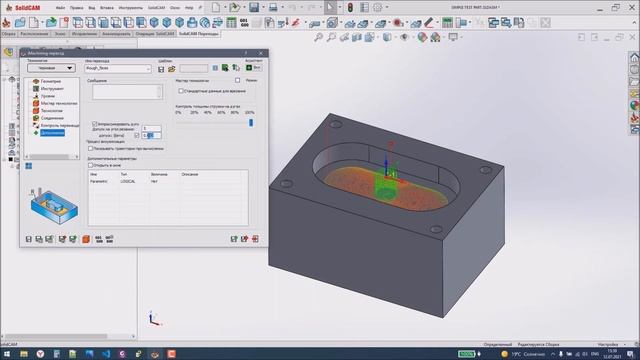Select Геометрия in the dialog tree
The image size is (640, 360).
51,81
